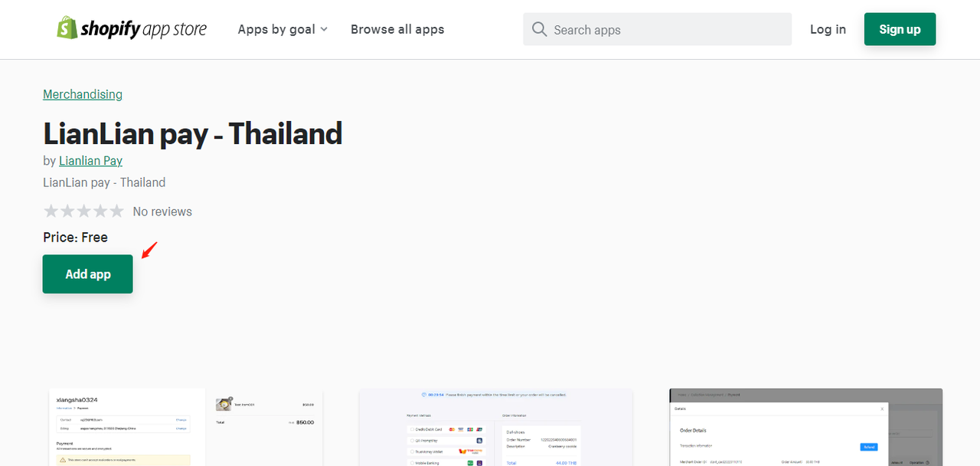
Task: Click the Shopify app store logo
Action: pyautogui.click(x=132, y=29)
